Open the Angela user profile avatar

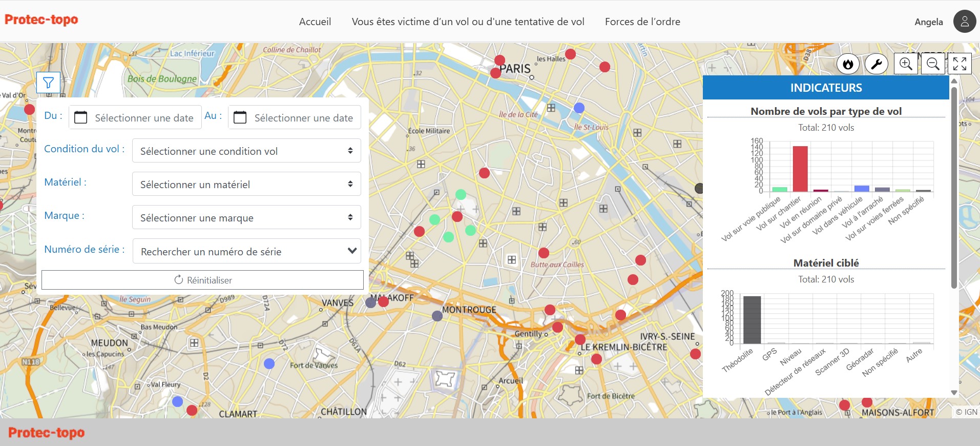965,22
